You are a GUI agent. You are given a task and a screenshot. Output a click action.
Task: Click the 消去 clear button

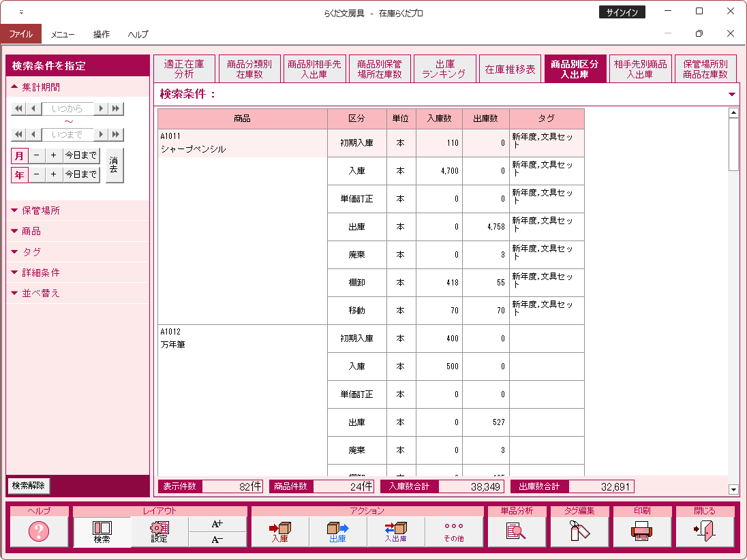(115, 166)
